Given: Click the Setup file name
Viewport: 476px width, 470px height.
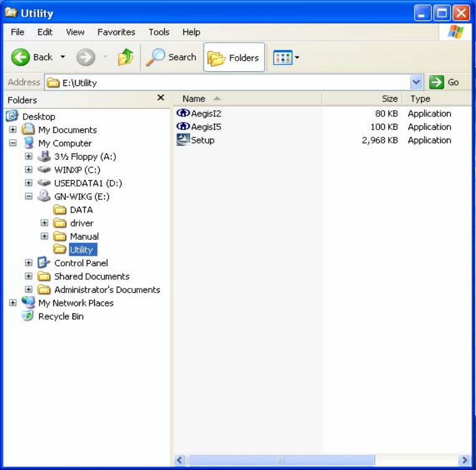Looking at the screenshot, I should pos(203,140).
